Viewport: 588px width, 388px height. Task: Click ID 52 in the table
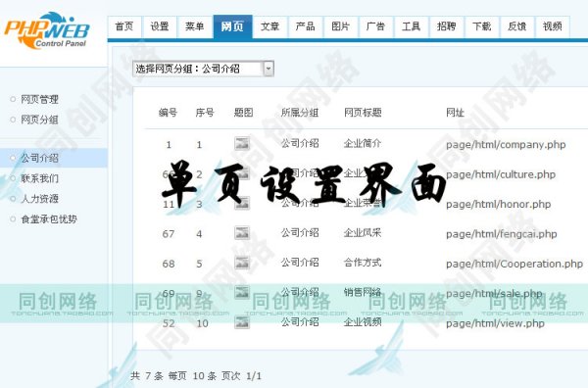(x=169, y=323)
